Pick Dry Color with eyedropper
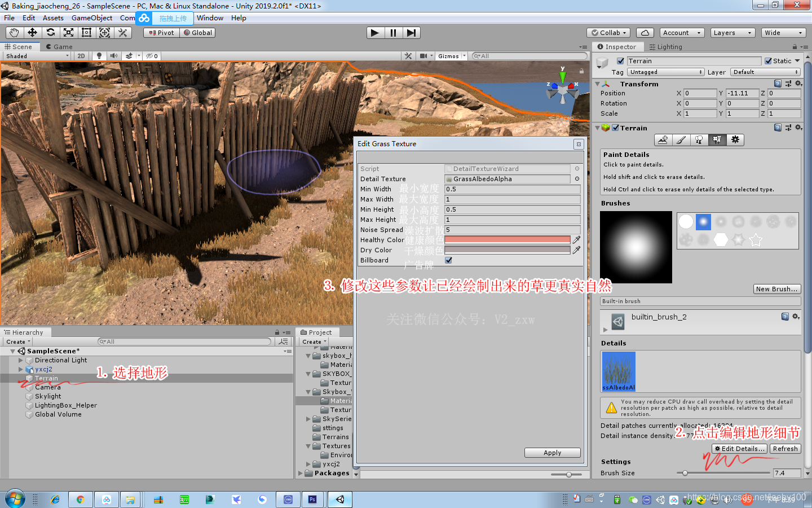The image size is (812, 508). (576, 250)
